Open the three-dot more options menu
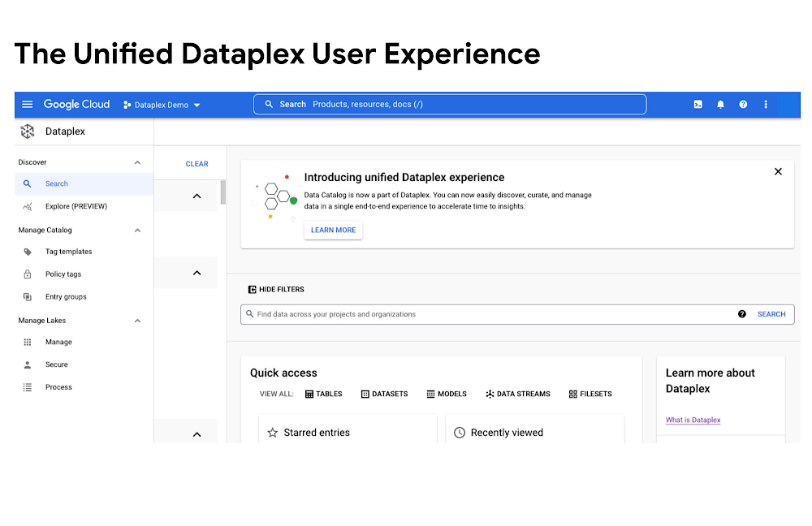The width and height of the screenshot is (812, 526). pyautogui.click(x=766, y=105)
